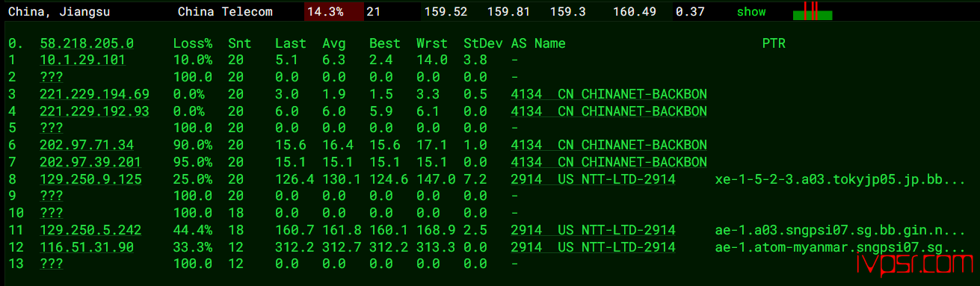Open hop 11 address 129.250.5.242
This screenshot has width=980, height=286.
(x=90, y=230)
